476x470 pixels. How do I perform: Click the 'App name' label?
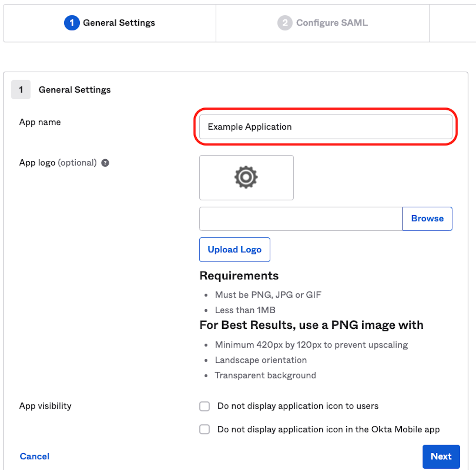pyautogui.click(x=40, y=122)
